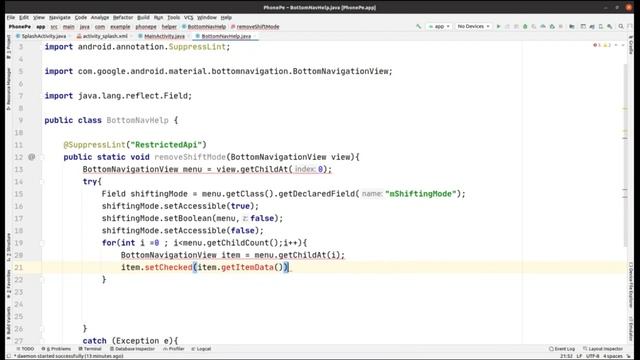This screenshot has width=640, height=360.
Task: Open the VCS menu
Action: coord(189,18)
